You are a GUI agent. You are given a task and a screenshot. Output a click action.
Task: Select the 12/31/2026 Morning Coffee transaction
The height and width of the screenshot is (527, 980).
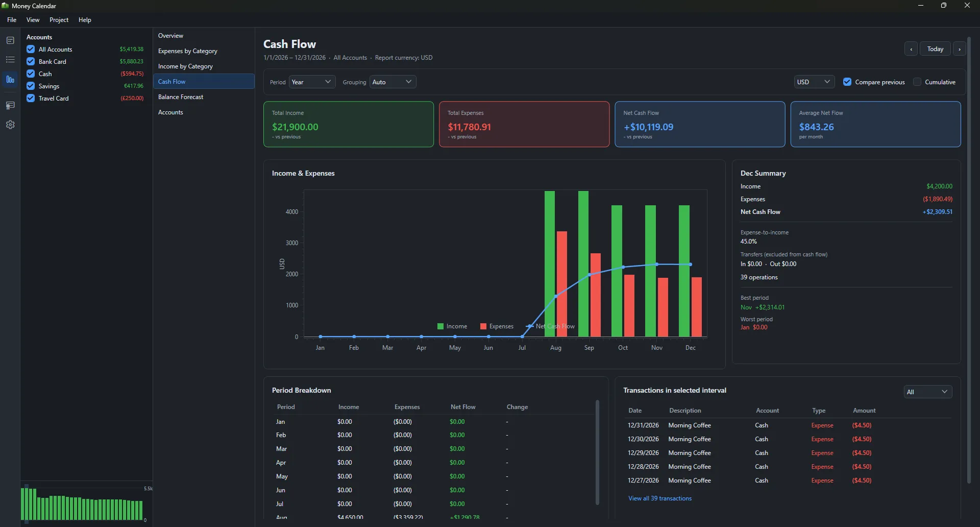point(788,425)
